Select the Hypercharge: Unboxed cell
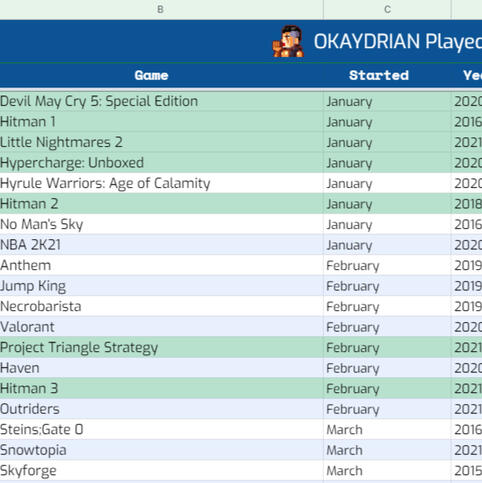Screen dimensions: 482x483 pyautogui.click(x=161, y=163)
